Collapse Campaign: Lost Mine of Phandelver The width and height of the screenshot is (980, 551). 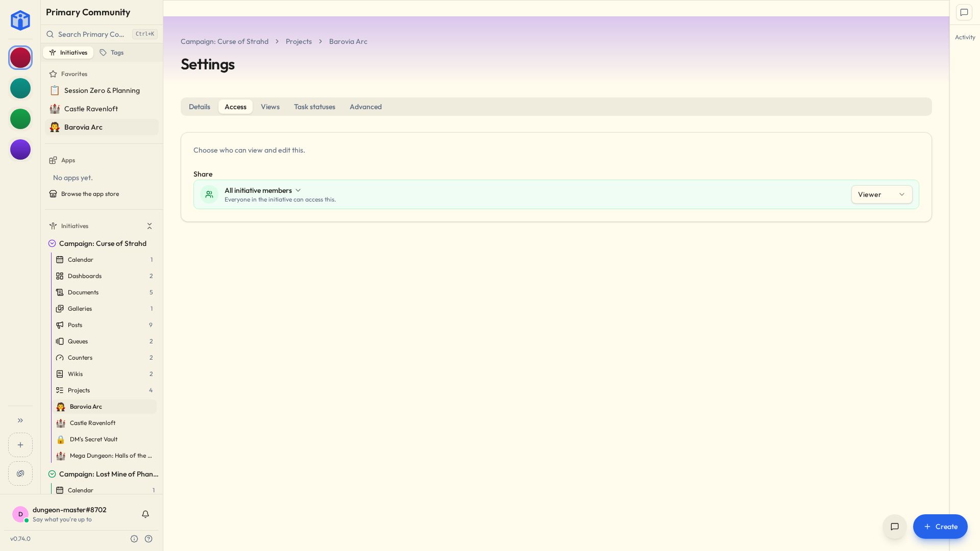pos(52,474)
